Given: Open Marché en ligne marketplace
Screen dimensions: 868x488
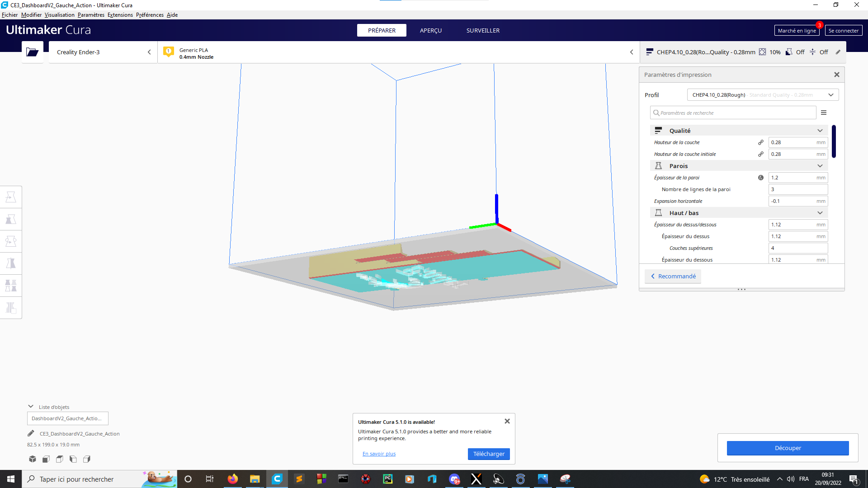Looking at the screenshot, I should coord(797,30).
